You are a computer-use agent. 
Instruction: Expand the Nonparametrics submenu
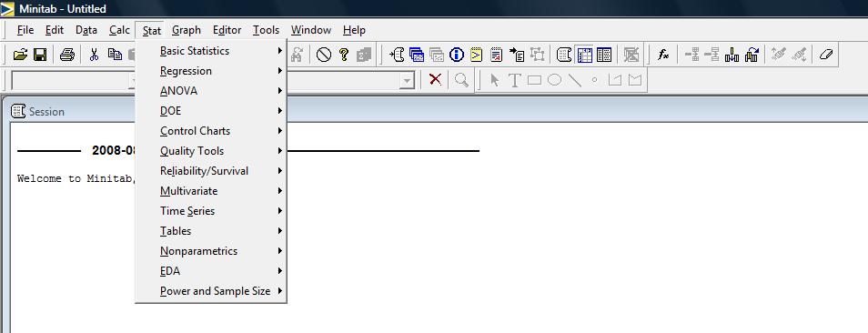[x=211, y=251]
